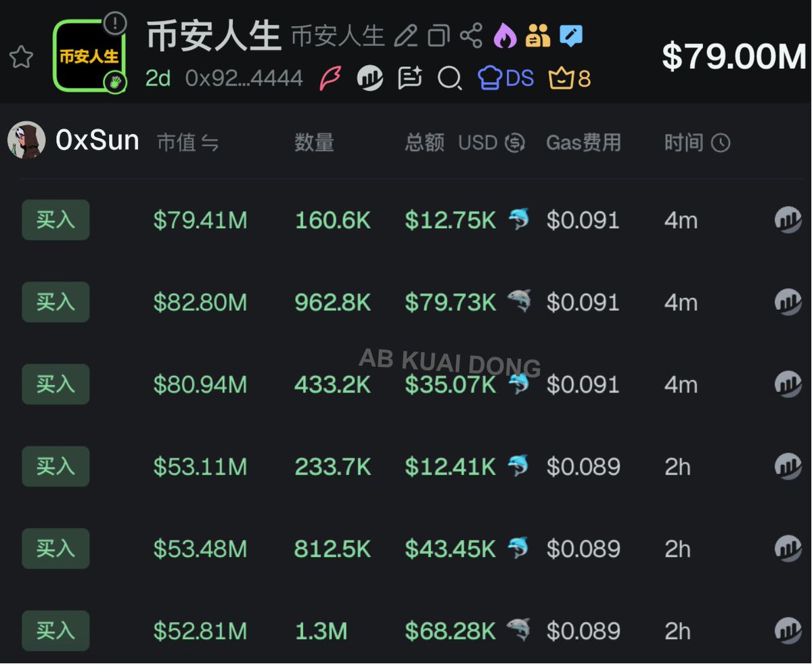Open the 0xSun profile avatar
Screen dimensions: 812x664
[x=26, y=141]
